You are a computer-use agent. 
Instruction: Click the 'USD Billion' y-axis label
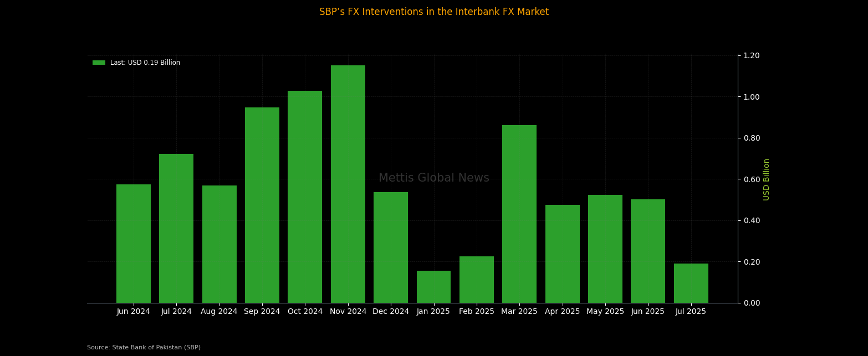click(767, 179)
